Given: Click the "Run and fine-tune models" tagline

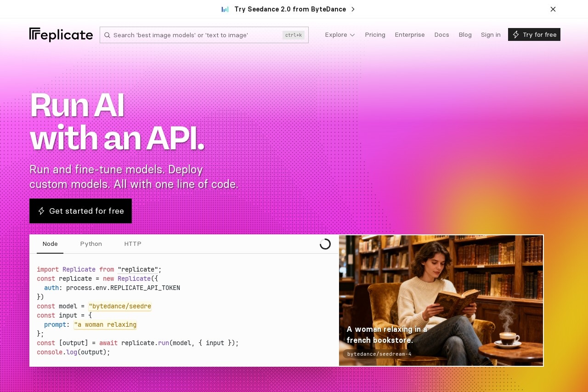Looking at the screenshot, I should pyautogui.click(x=134, y=177).
